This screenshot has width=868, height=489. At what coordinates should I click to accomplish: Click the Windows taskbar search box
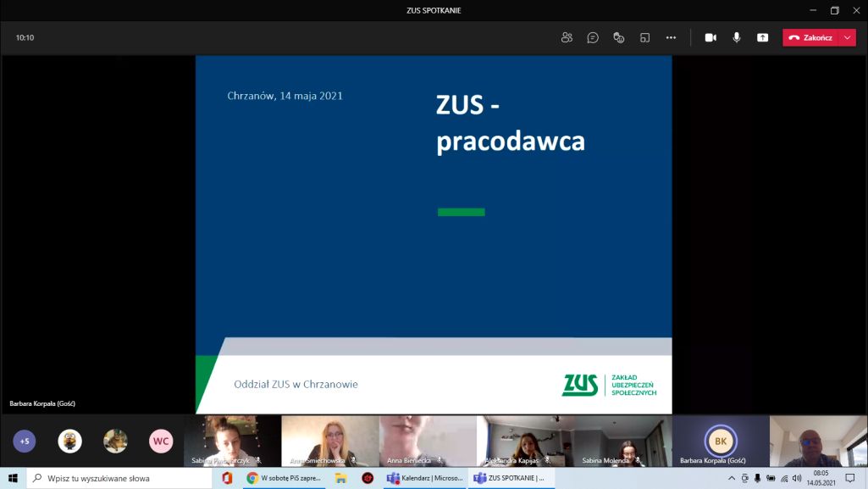click(x=119, y=478)
